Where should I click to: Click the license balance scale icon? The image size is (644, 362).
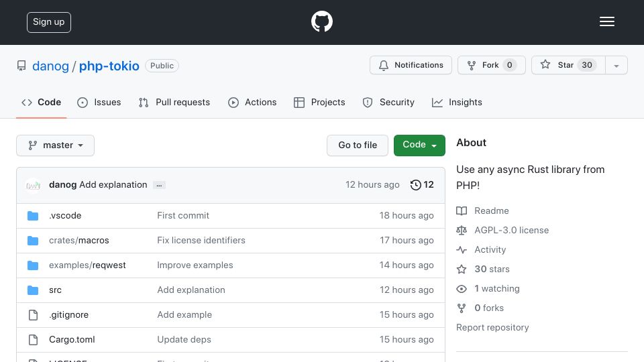(462, 230)
